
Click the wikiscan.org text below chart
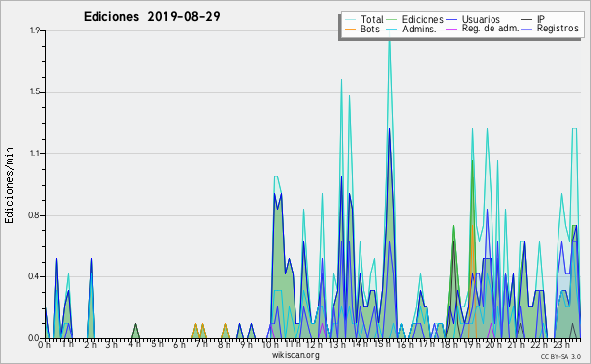295,355
